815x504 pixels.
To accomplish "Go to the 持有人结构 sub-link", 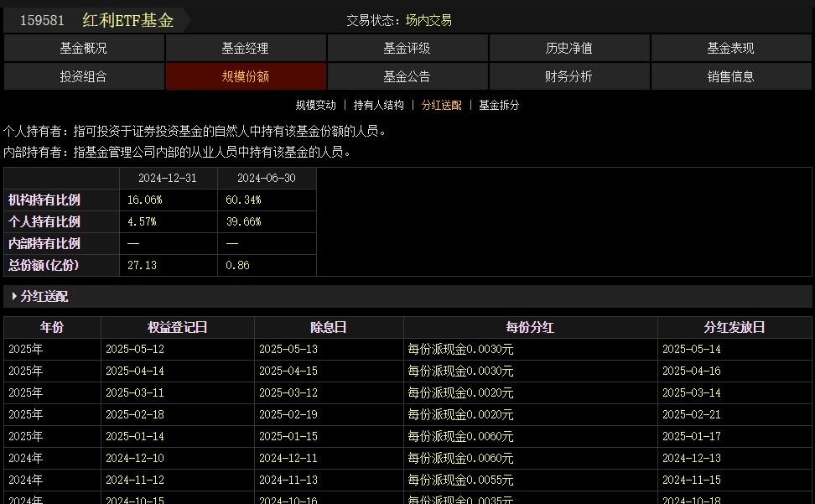I will coord(378,105).
